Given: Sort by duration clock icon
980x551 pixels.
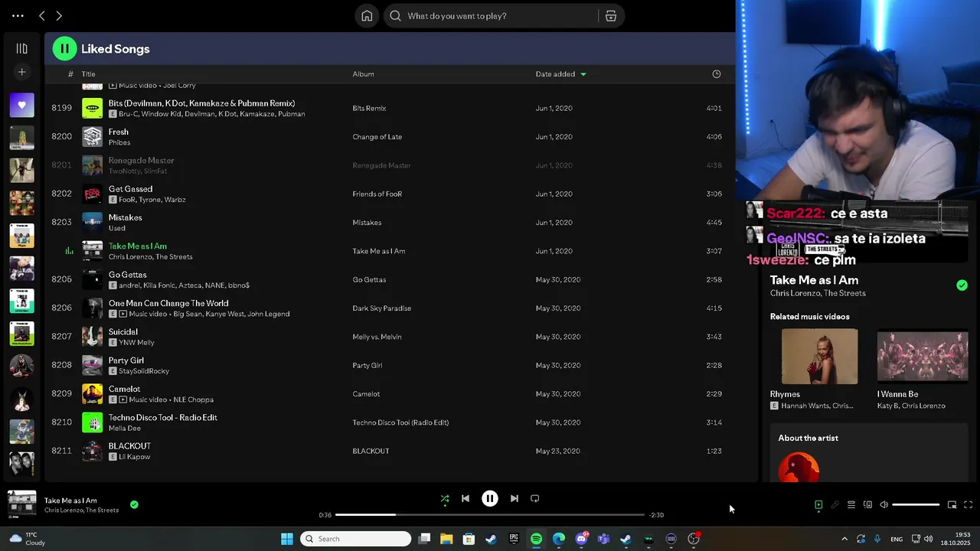Looking at the screenshot, I should [x=717, y=74].
